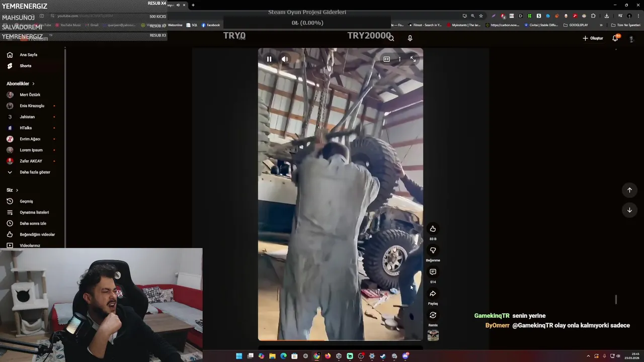Open Enis Kirazoglu channel subscription
The width and height of the screenshot is (644, 362).
[x=33, y=106]
